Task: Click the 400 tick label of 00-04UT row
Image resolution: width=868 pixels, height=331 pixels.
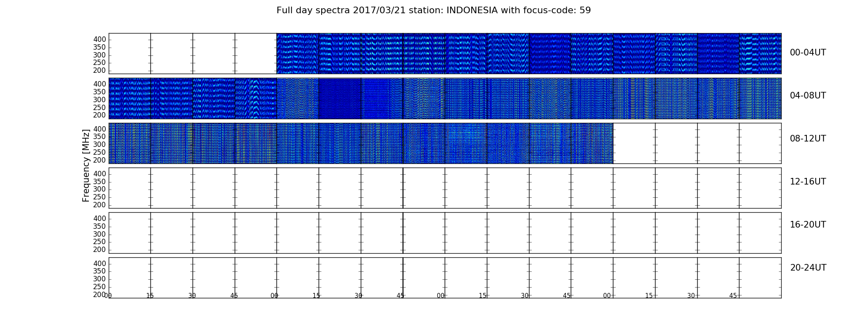Action: click(100, 40)
